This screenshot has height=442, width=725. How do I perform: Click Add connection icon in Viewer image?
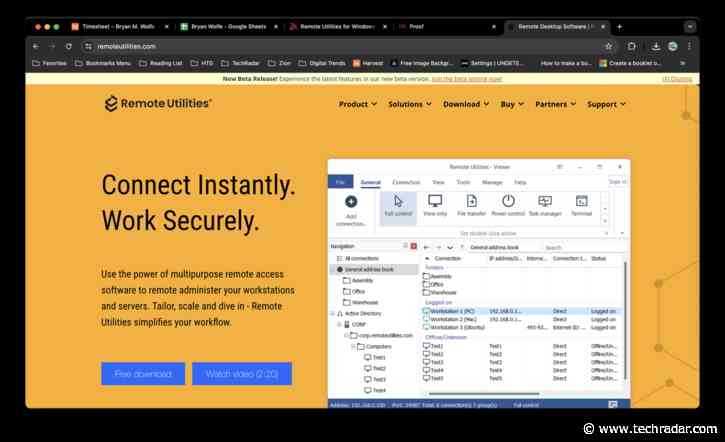click(x=351, y=202)
